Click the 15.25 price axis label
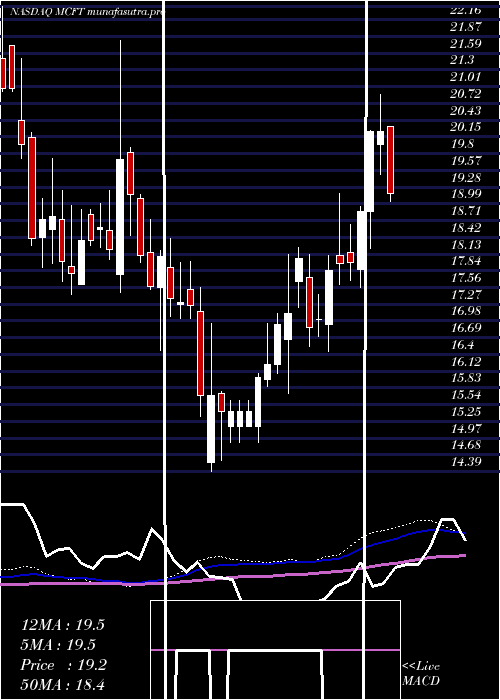Screen dimensions: 500x700 [466, 412]
